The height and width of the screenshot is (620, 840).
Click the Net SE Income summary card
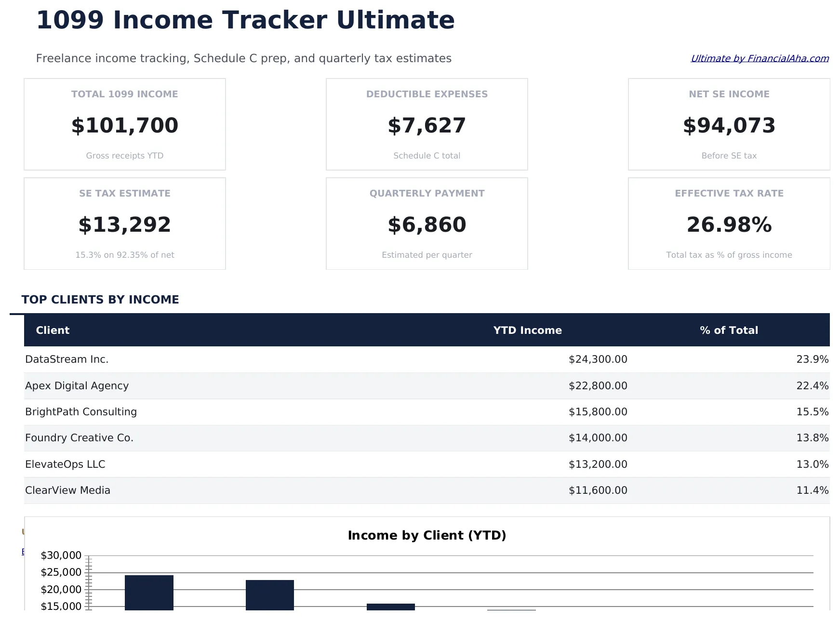coord(729,124)
